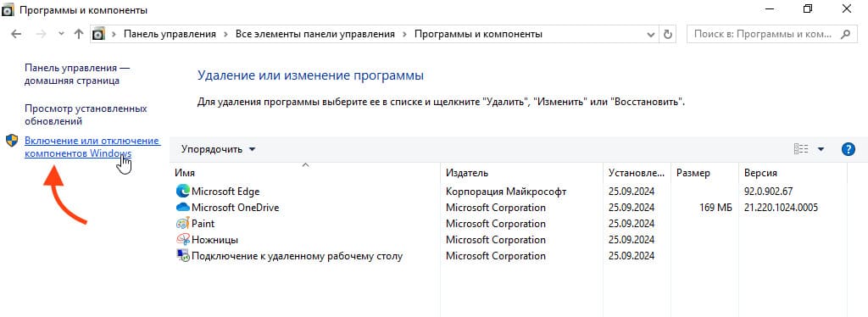Viewport: 868px width, 317px height.
Task: Click the refresh button in address bar
Action: pyautogui.click(x=668, y=34)
